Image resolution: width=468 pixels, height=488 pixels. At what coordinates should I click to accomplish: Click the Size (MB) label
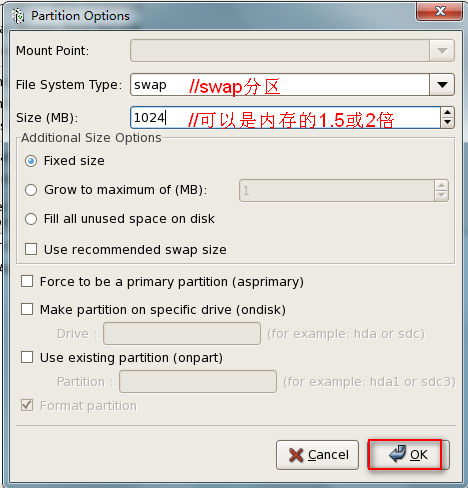point(47,118)
